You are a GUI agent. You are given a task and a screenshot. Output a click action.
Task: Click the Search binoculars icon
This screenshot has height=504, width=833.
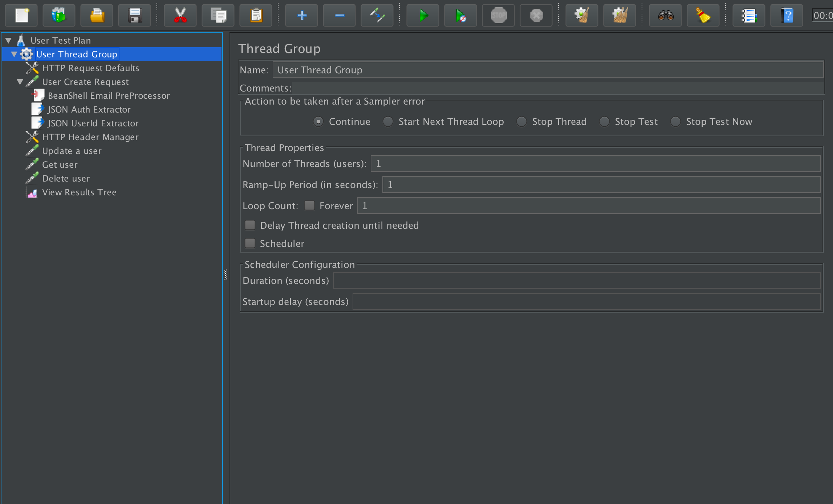tap(665, 16)
